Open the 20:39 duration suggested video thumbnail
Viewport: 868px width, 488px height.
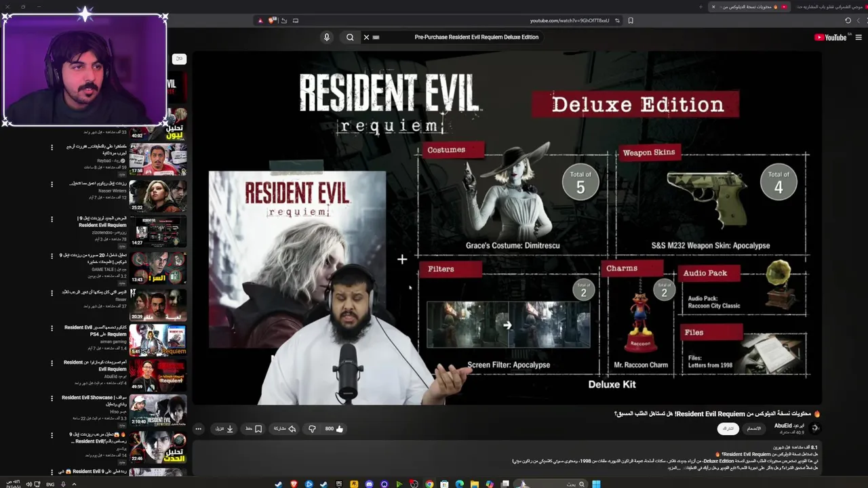pos(157,304)
